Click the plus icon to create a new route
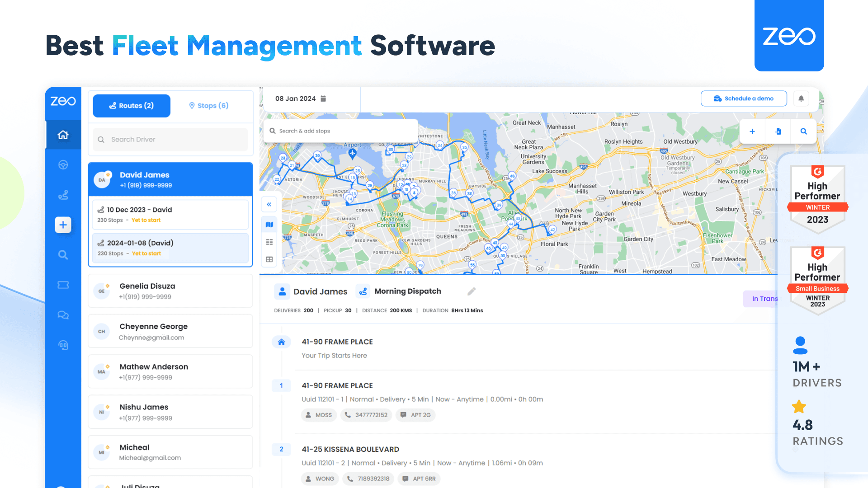 pos(63,225)
